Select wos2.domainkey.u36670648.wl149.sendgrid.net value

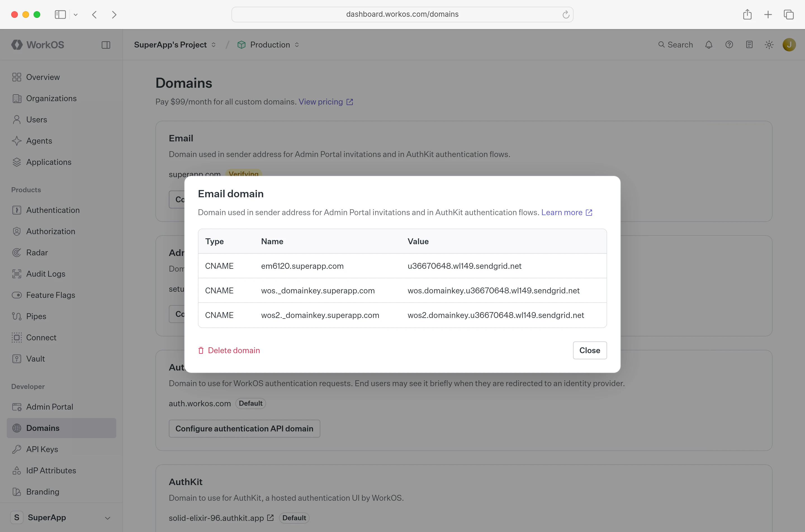pos(496,315)
